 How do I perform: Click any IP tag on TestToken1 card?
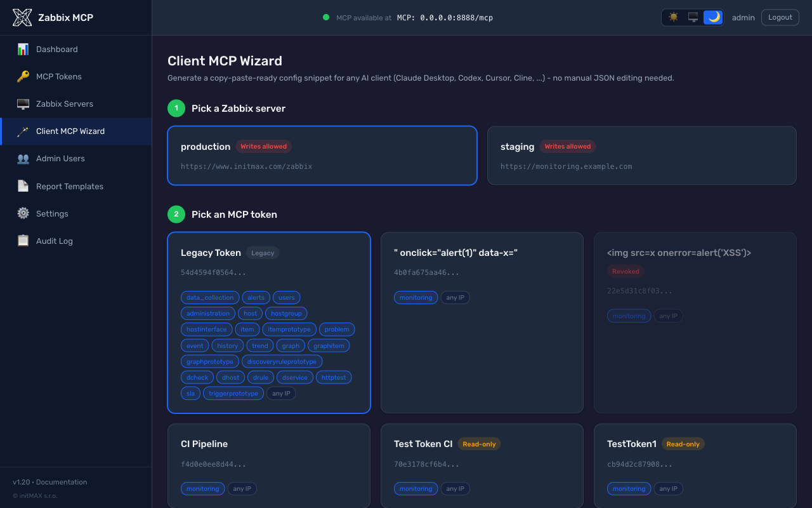point(669,489)
